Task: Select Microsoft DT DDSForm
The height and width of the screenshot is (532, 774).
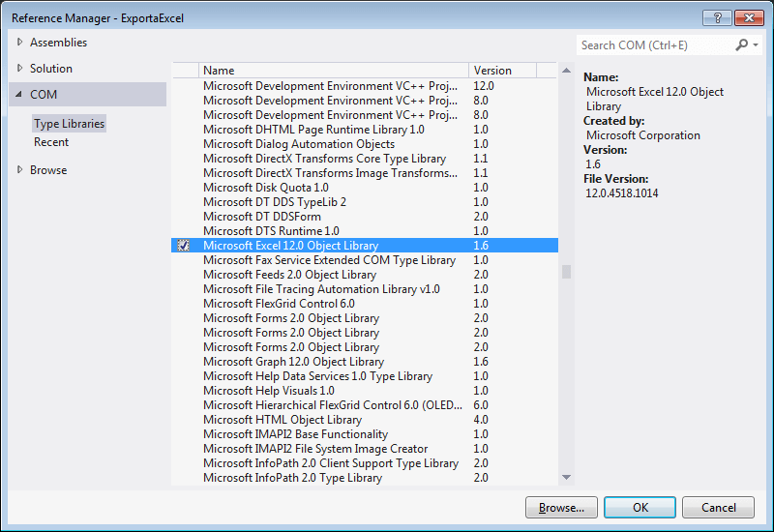Action: tap(365, 217)
